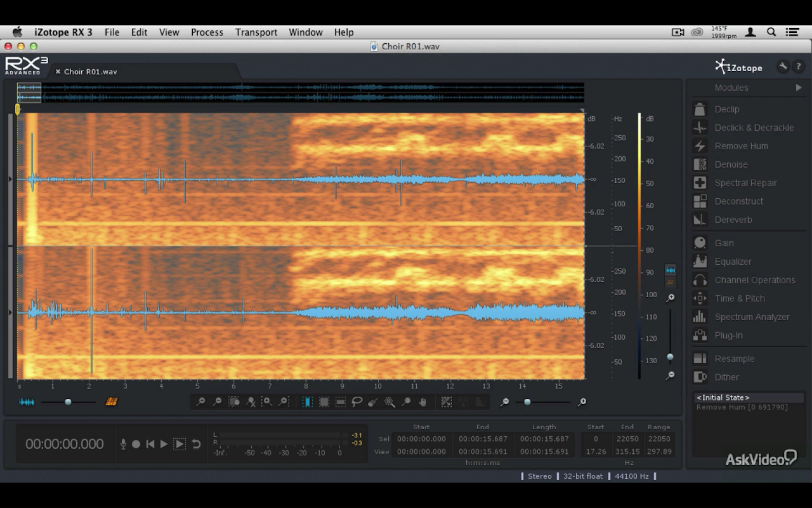Toggle loop playback
Screen dimensions: 812x508
pos(197,444)
